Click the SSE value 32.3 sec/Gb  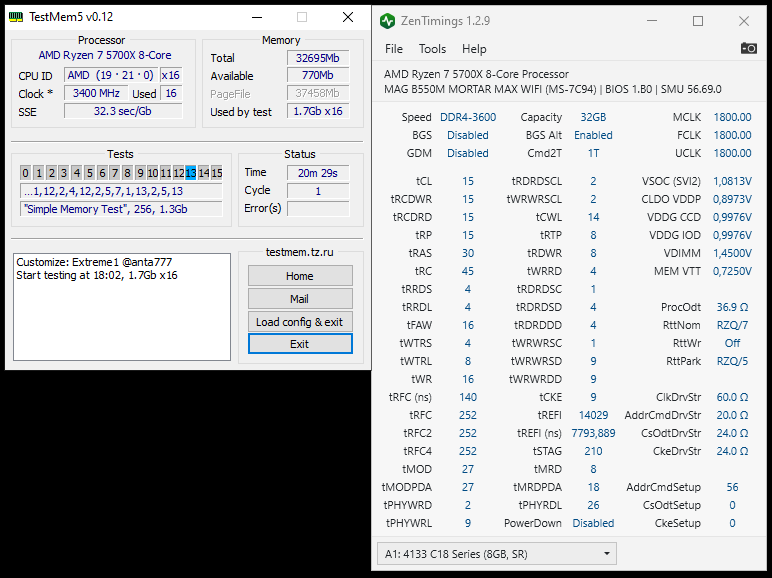123,111
